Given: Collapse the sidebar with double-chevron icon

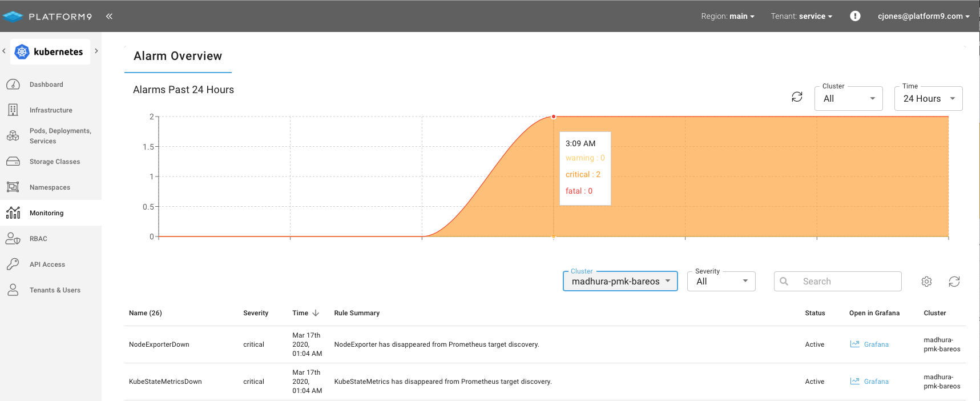Looking at the screenshot, I should (x=109, y=17).
